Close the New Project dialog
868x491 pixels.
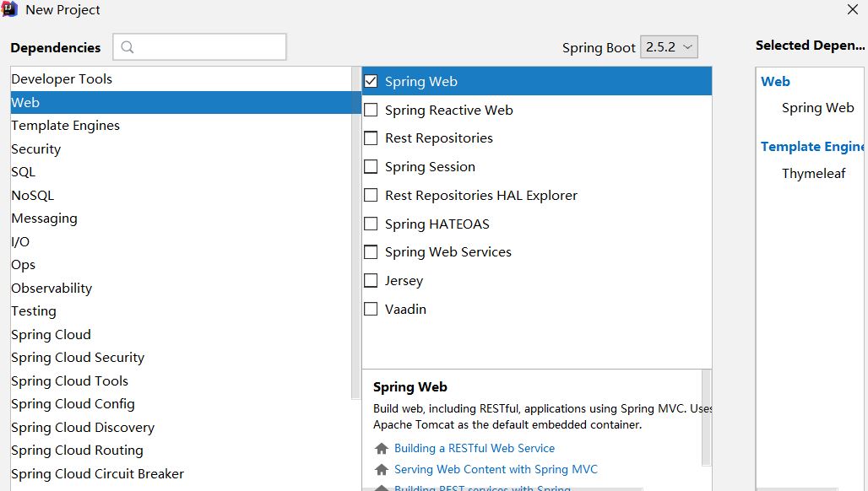point(853,9)
